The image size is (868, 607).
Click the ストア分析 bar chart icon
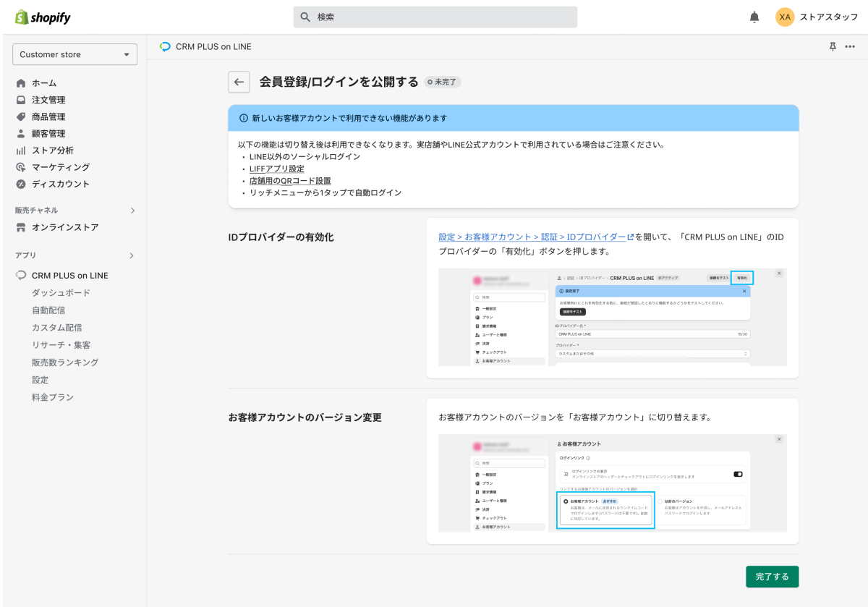point(21,150)
